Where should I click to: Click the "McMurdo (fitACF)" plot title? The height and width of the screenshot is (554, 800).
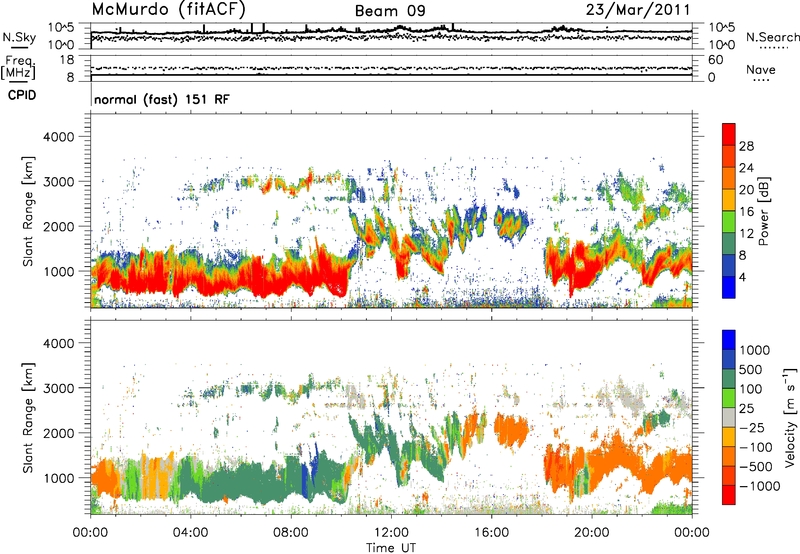(x=168, y=9)
